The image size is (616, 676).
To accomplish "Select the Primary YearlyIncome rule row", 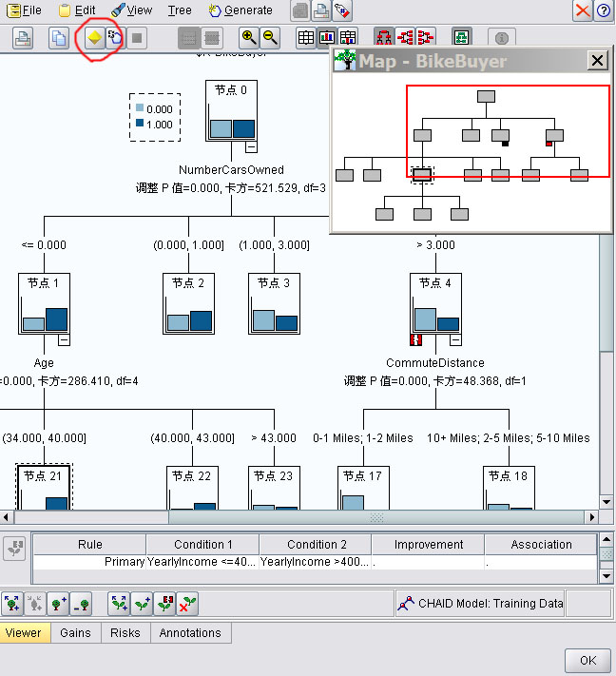I will [x=315, y=562].
